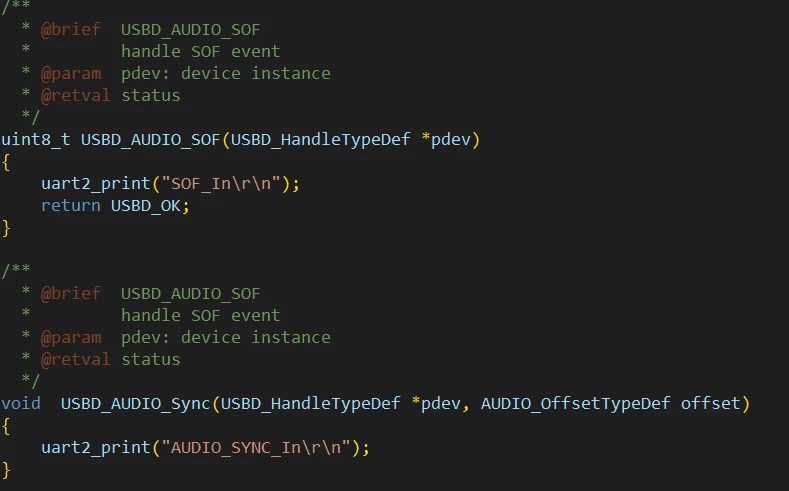Click the closing brace of USBD_AUDIO_Sync body

click(x=6, y=470)
